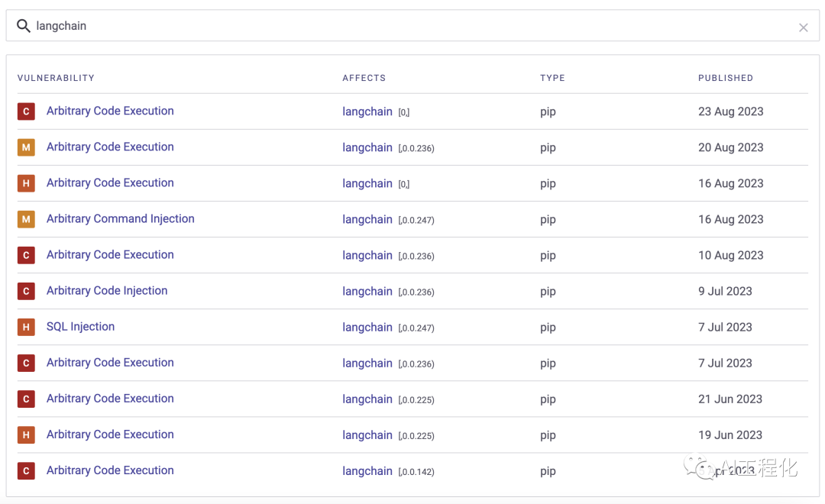
Task: Click the date 9 Jul 2023
Action: pyautogui.click(x=725, y=291)
